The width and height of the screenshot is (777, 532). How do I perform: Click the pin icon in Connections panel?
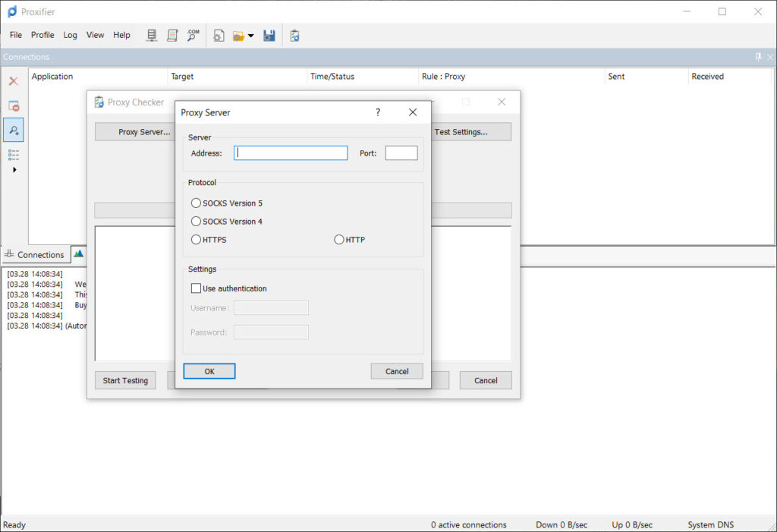[758, 57]
